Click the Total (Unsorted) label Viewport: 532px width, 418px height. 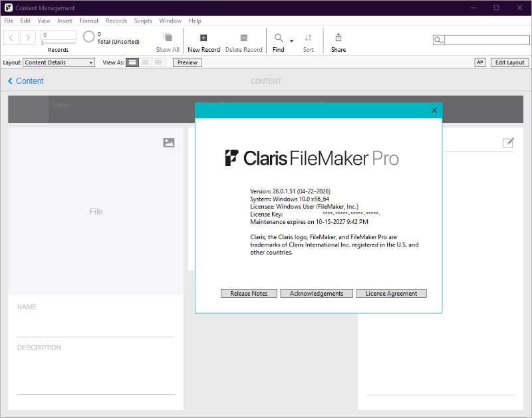[118, 42]
